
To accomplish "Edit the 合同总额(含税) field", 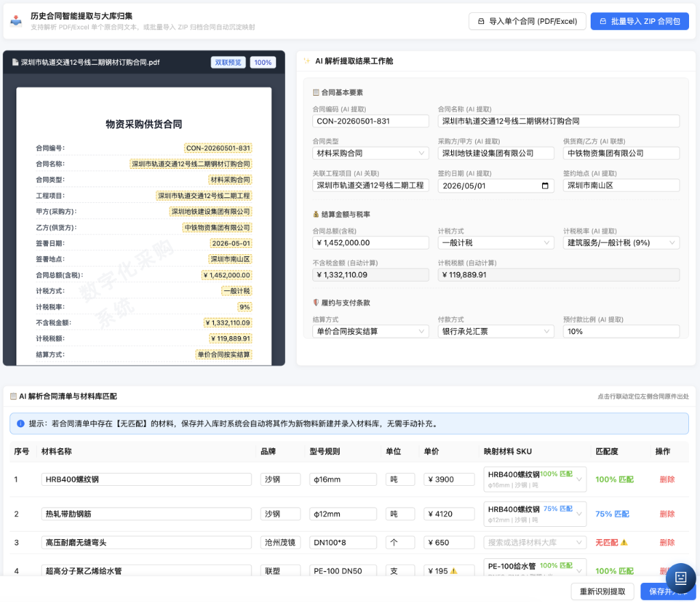I will click(371, 243).
